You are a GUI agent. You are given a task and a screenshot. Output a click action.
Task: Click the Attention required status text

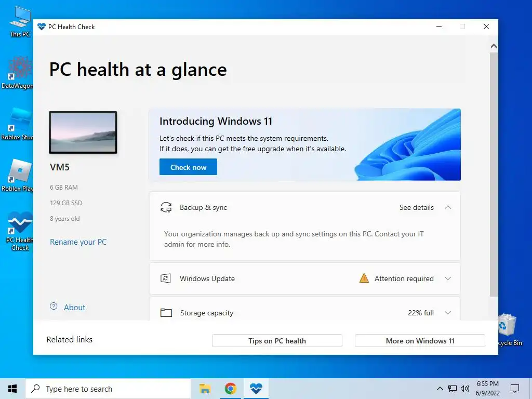coord(404,278)
